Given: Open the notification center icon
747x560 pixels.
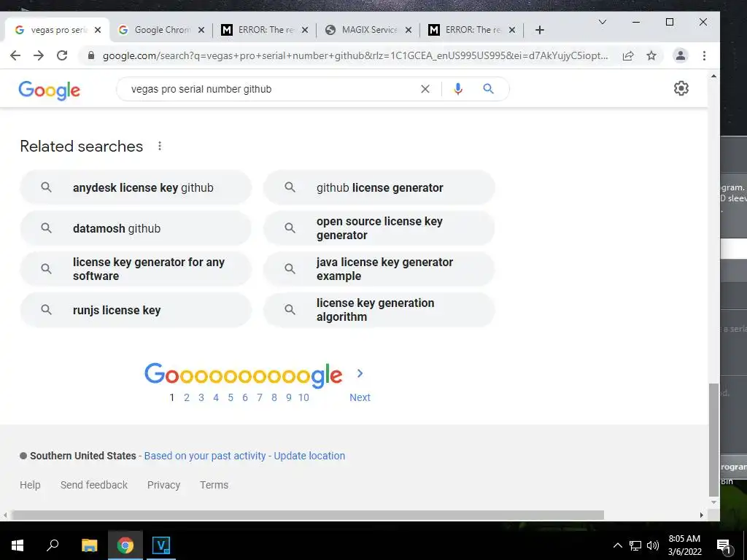Looking at the screenshot, I should 724,546.
